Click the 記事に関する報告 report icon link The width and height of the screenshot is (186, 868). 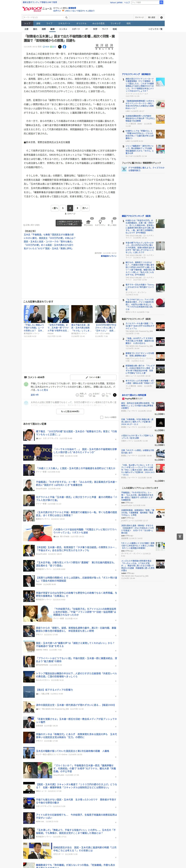(31, 225)
